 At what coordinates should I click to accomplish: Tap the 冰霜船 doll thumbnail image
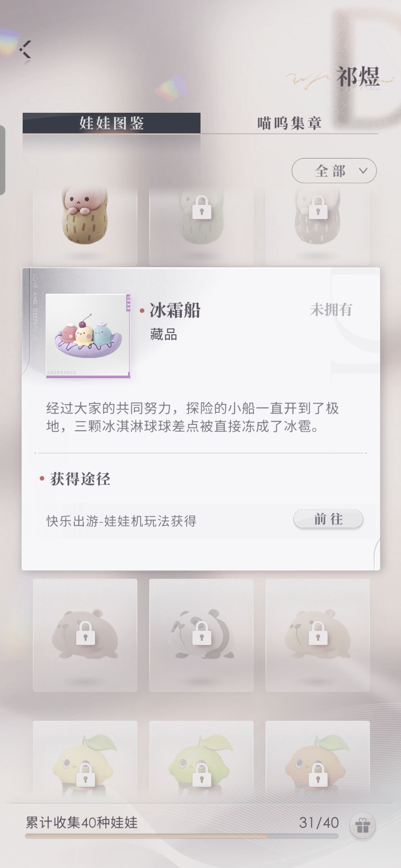pyautogui.click(x=88, y=336)
